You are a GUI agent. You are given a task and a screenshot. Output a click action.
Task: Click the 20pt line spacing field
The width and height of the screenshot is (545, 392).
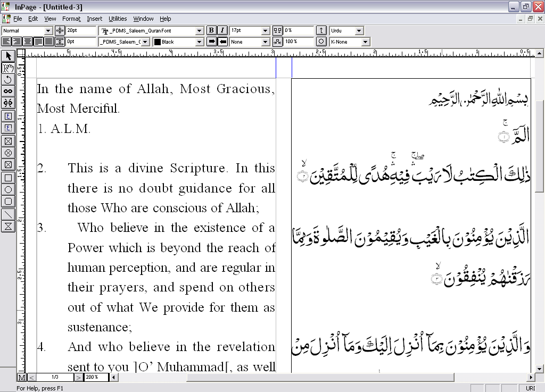(81, 30)
